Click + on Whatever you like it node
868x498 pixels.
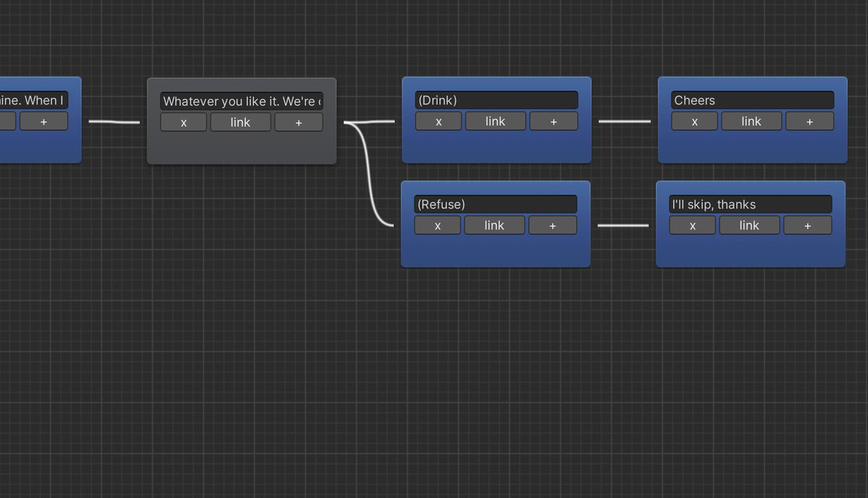(x=299, y=122)
